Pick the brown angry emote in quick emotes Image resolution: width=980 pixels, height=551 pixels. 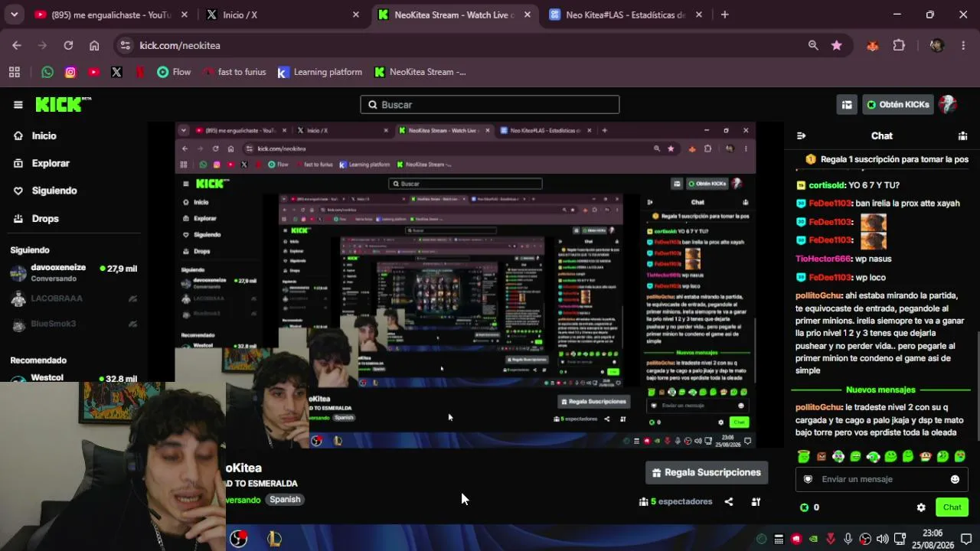[822, 457]
